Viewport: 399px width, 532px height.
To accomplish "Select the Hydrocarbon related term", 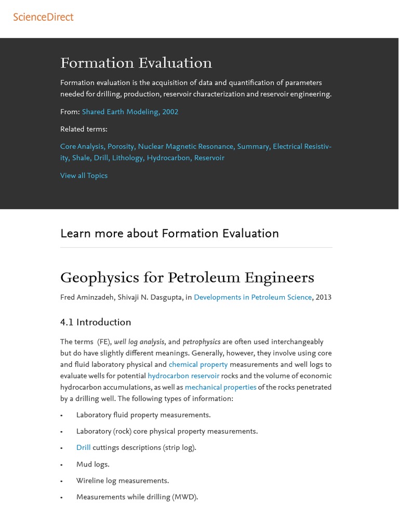I will pos(169,158).
